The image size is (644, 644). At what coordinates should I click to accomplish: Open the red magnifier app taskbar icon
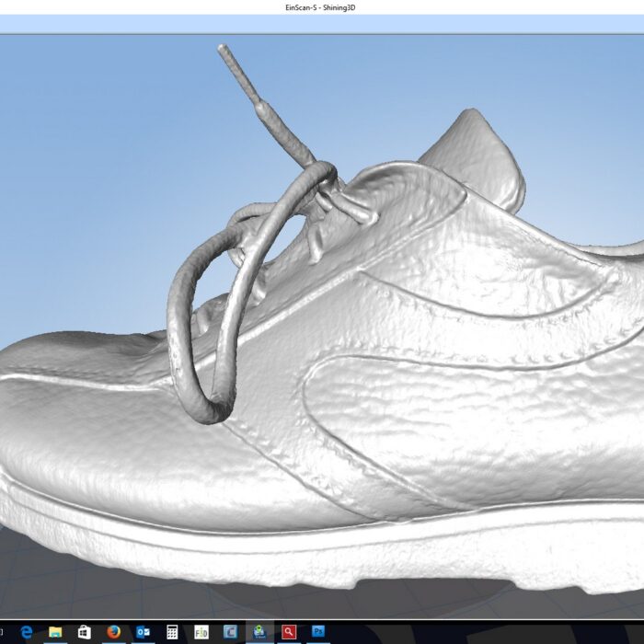coord(289,632)
